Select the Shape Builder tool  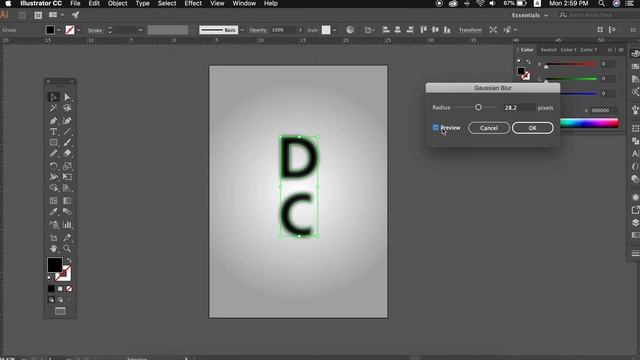coord(53,188)
